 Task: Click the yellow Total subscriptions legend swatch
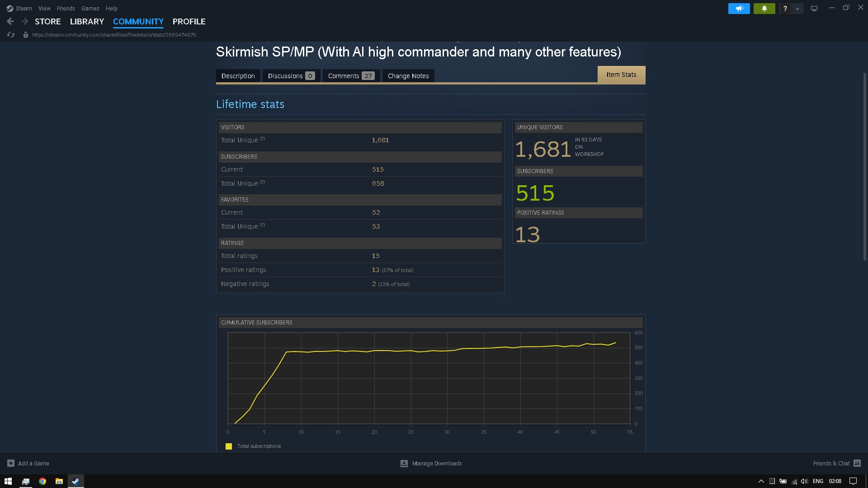pyautogui.click(x=229, y=446)
